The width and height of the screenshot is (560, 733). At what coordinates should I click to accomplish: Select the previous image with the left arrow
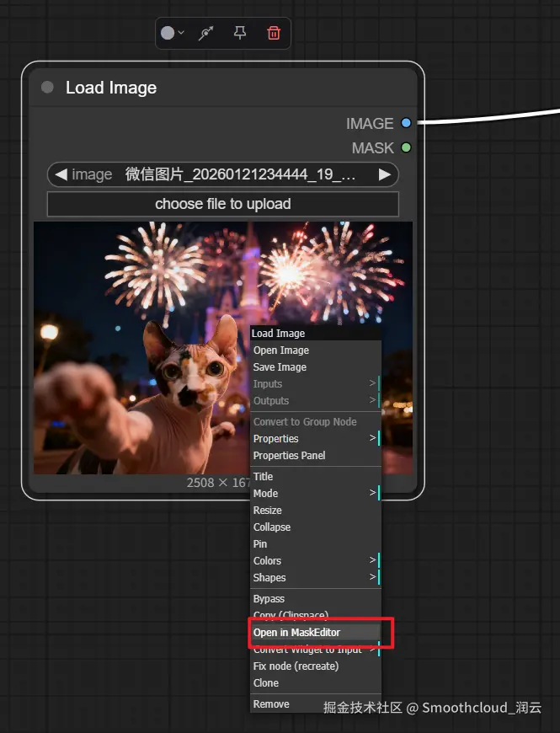(x=61, y=174)
